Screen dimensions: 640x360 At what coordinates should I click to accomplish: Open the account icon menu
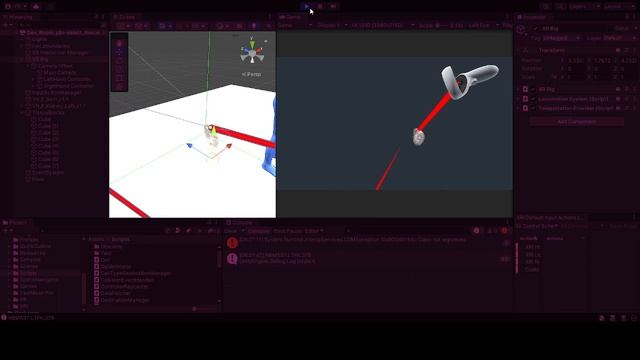(x=16, y=6)
